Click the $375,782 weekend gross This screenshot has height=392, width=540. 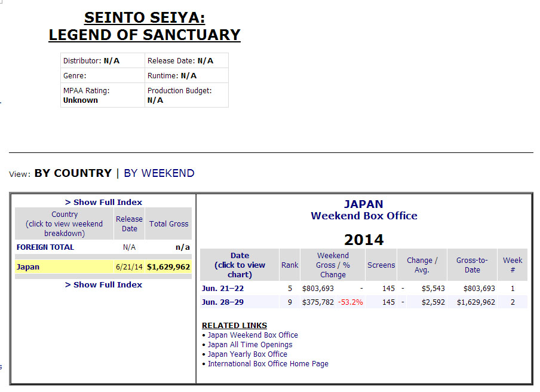click(x=318, y=302)
